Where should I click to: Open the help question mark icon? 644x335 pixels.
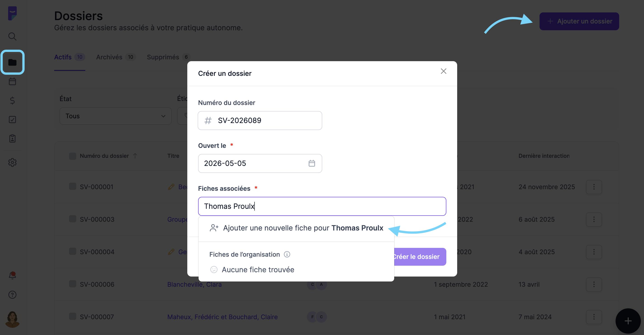click(x=12, y=295)
